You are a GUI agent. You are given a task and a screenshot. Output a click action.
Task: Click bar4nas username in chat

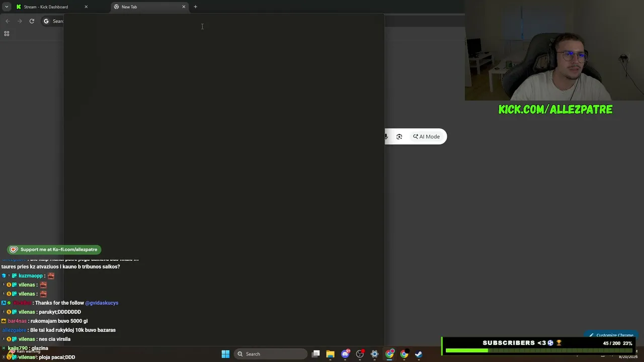(17, 321)
